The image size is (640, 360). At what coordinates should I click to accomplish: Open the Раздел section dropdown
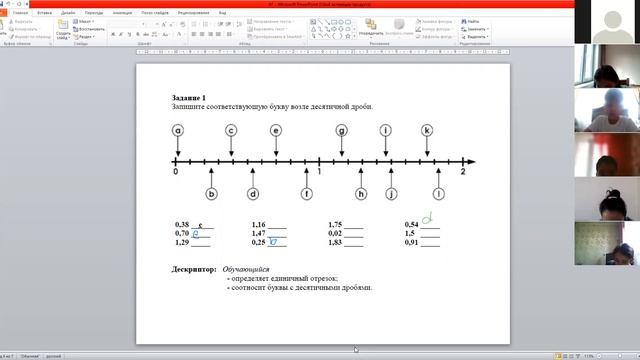pyautogui.click(x=84, y=37)
